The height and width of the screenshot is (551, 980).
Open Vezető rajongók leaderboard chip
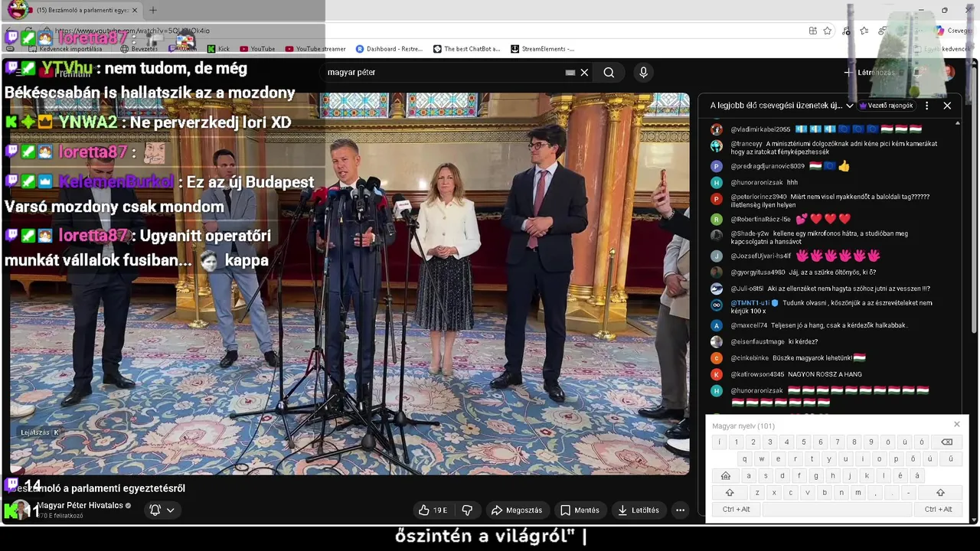pos(887,106)
